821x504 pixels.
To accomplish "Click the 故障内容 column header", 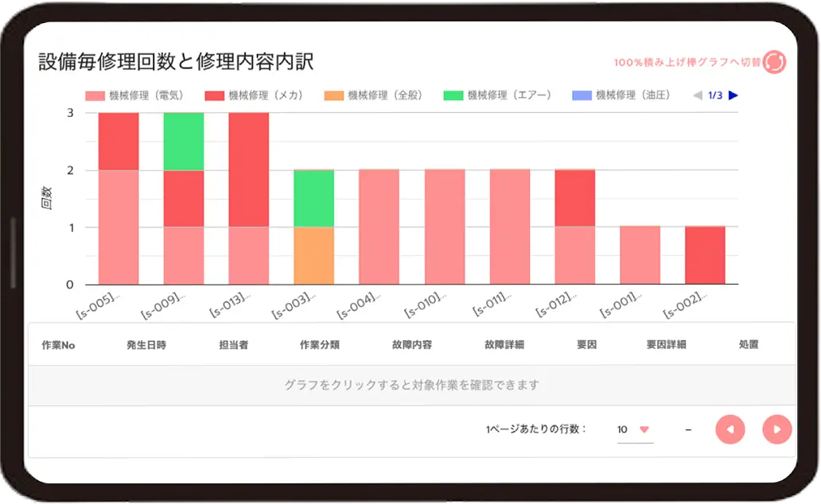I will (x=412, y=345).
